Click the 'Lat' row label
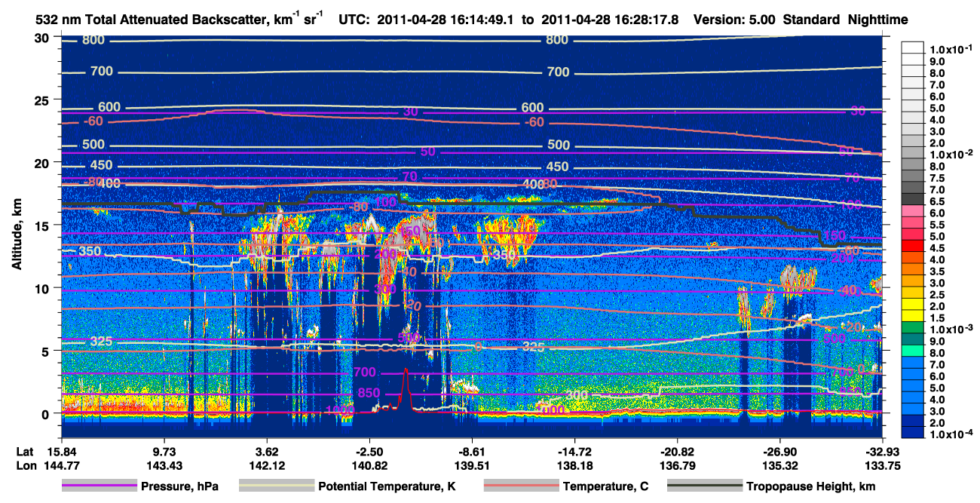The image size is (980, 503). (24, 452)
